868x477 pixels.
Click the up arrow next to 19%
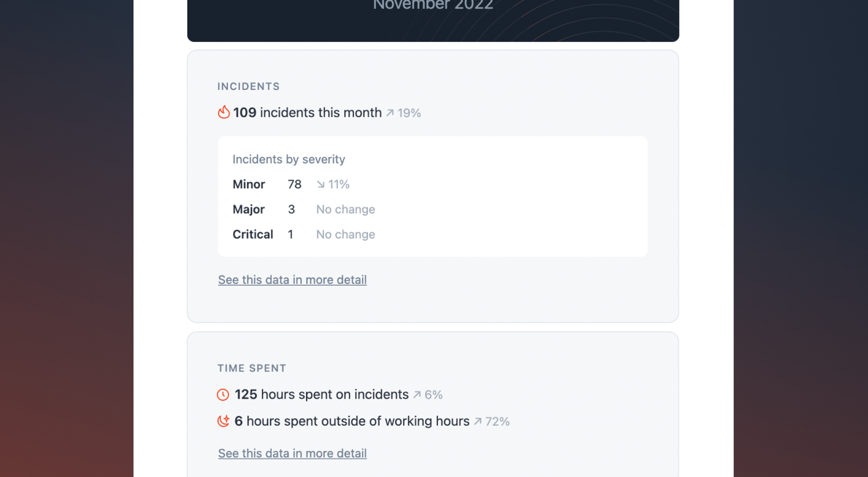tap(390, 113)
